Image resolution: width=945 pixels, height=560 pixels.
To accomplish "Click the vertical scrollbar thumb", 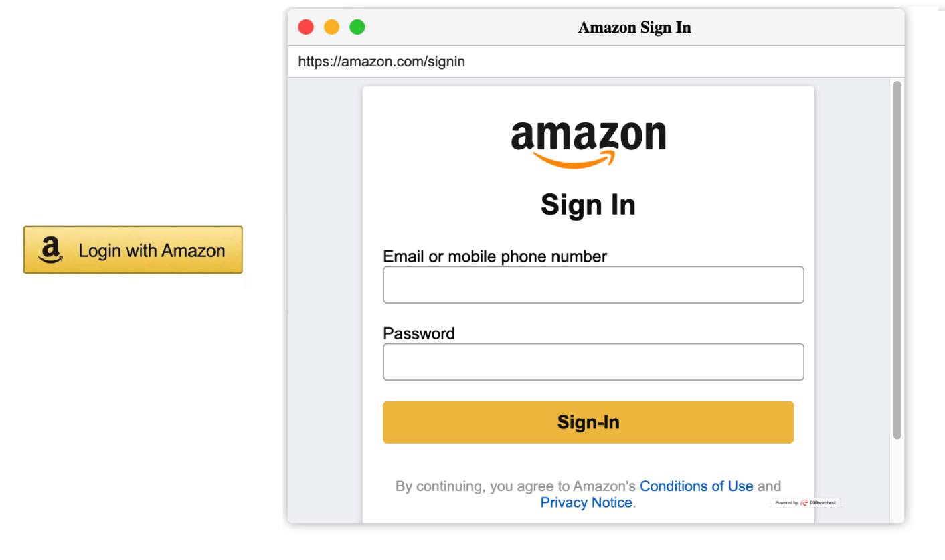I will click(897, 260).
